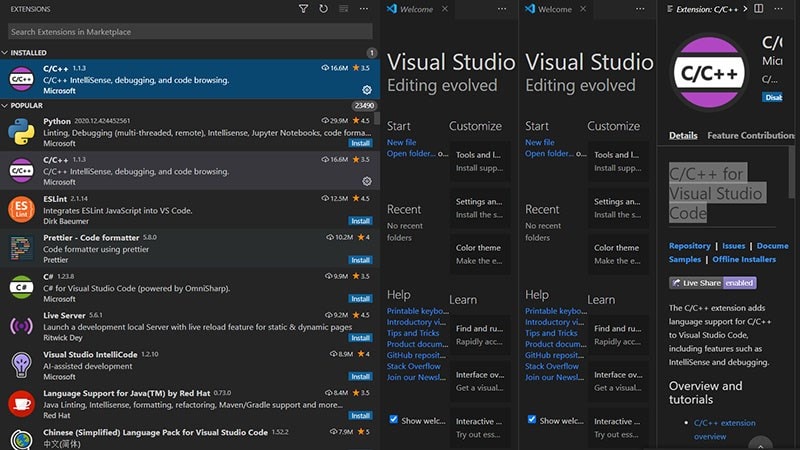Image resolution: width=800 pixels, height=450 pixels.
Task: Toggle Show welcome checkbox in first Welcome page
Action: point(393,419)
